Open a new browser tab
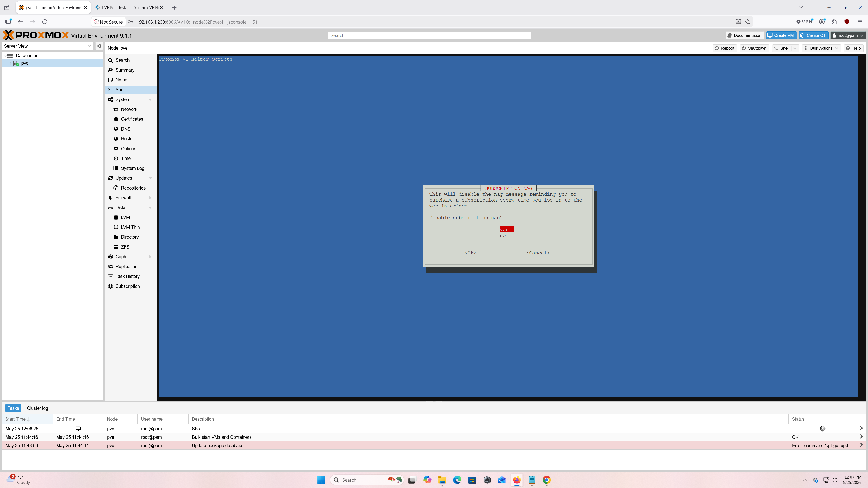This screenshot has height=488, width=868. (174, 7)
